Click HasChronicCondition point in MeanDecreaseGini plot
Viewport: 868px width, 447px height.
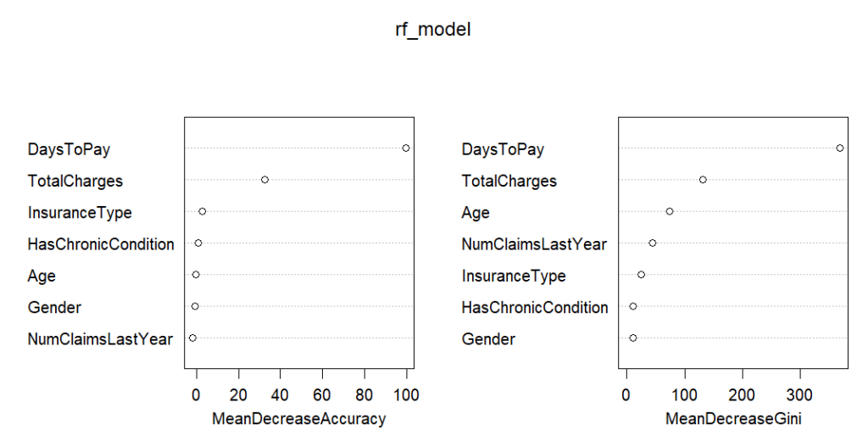[x=633, y=306]
